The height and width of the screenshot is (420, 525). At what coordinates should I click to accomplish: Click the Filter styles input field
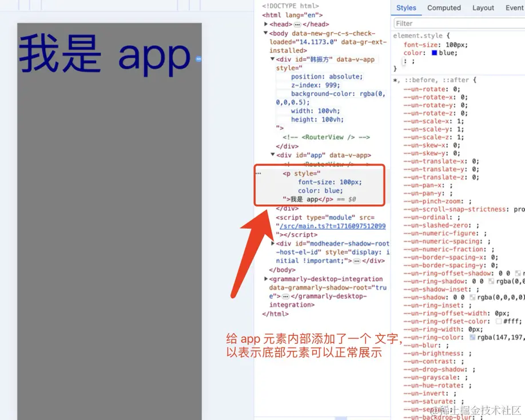459,23
